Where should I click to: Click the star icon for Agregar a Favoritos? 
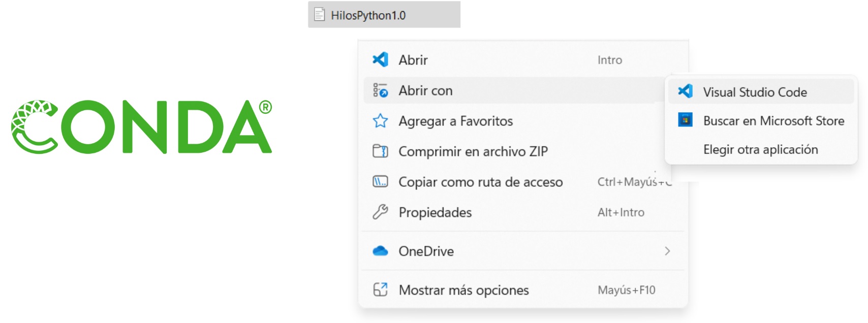(x=380, y=121)
